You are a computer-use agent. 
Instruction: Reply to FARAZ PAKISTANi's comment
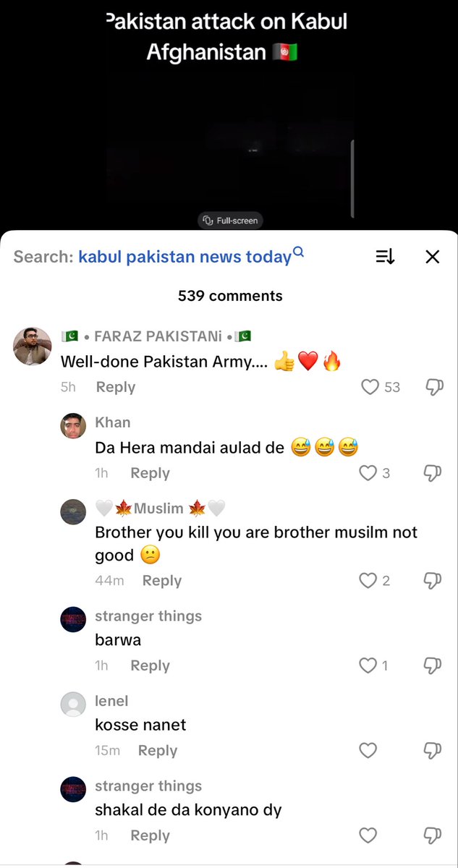pyautogui.click(x=116, y=387)
